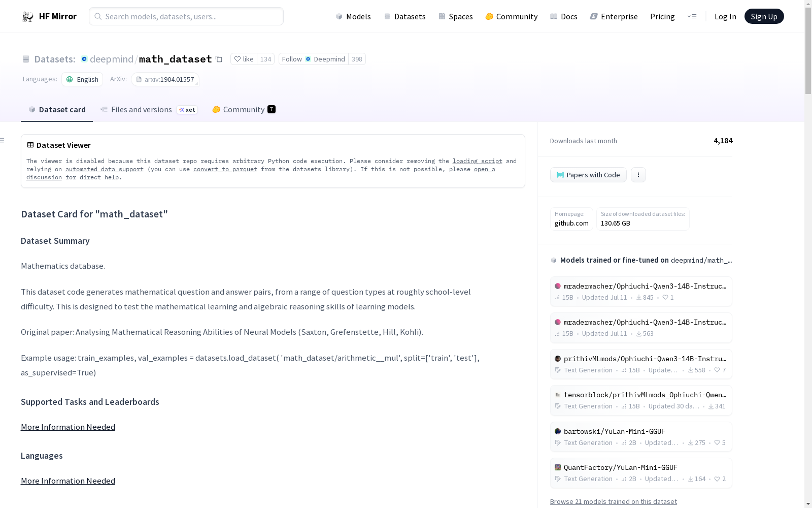Open the automated data support link
812x508 pixels.
pyautogui.click(x=105, y=169)
